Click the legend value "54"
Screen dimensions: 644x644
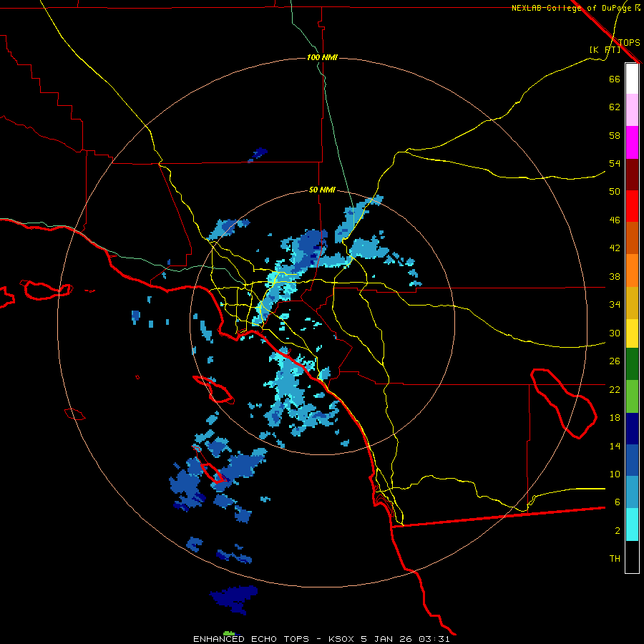click(615, 163)
